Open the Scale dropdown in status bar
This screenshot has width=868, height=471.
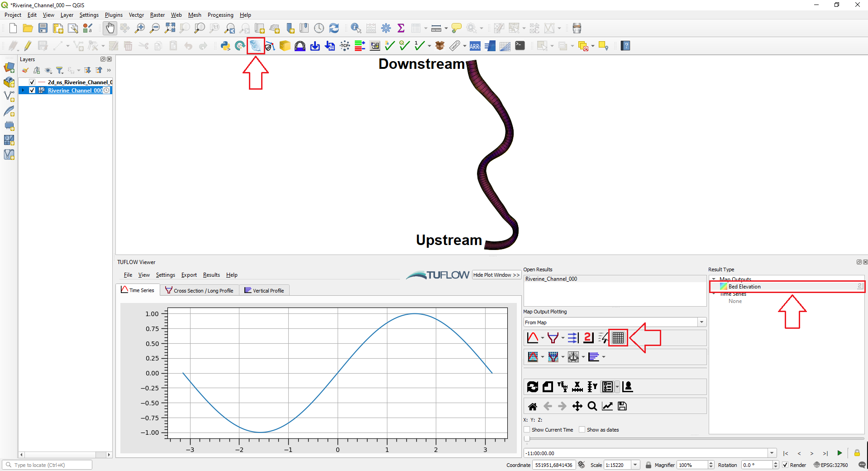tap(635, 465)
